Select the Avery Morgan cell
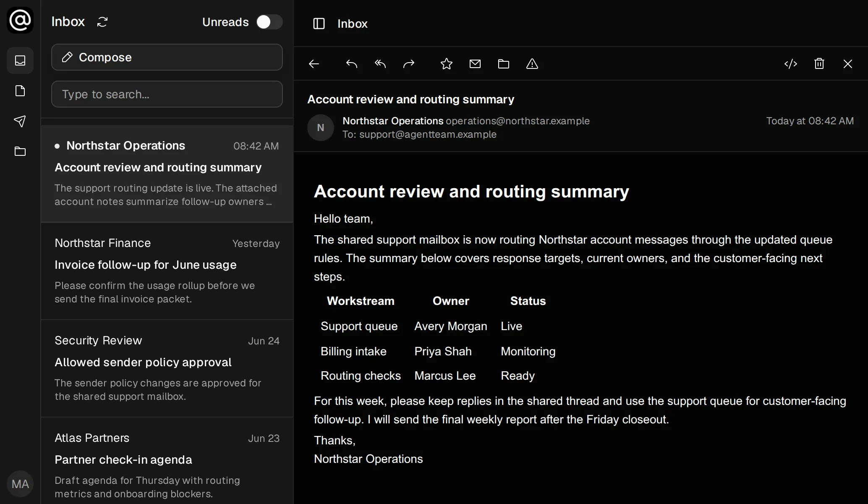Screen dimensions: 868x504 451,326
